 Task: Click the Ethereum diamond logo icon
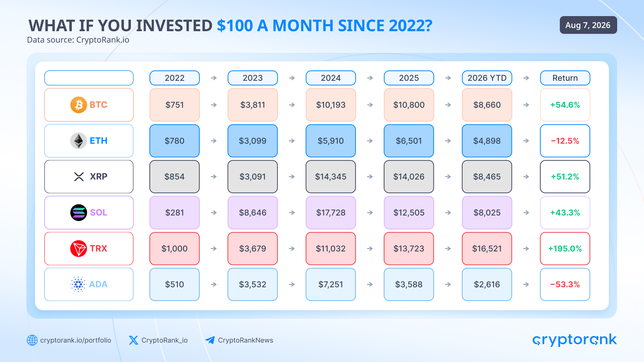click(x=78, y=141)
